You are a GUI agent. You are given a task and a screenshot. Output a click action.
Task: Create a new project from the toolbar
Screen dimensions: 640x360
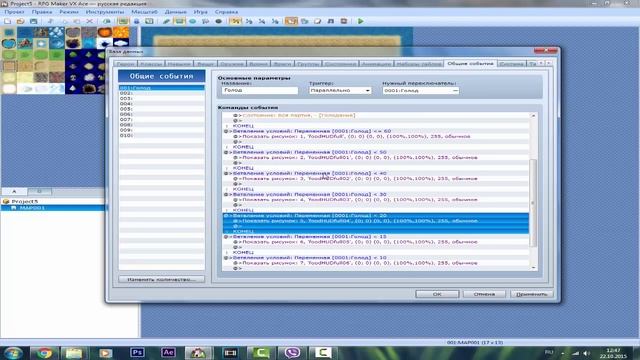7,21
